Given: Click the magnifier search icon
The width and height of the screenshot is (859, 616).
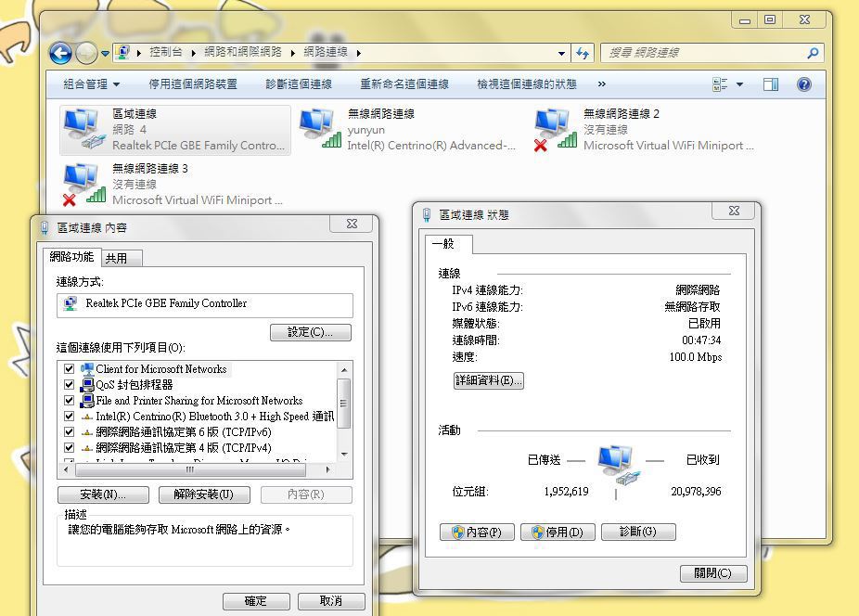Looking at the screenshot, I should pos(813,53).
